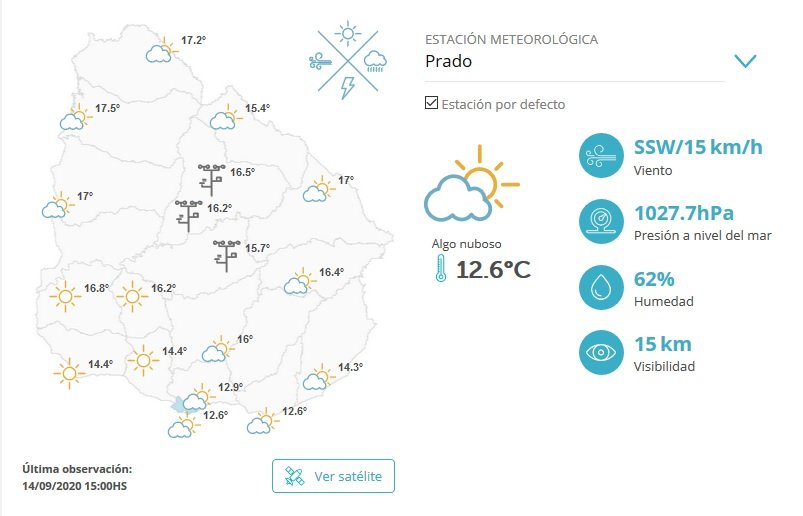Click the pressure gauge icon for 1027.7hPa
Screen dimensions: 803x516
click(x=601, y=221)
